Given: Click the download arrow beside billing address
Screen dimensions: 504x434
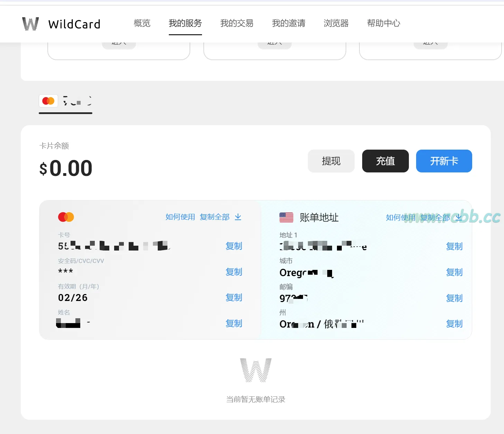Looking at the screenshot, I should [x=459, y=217].
